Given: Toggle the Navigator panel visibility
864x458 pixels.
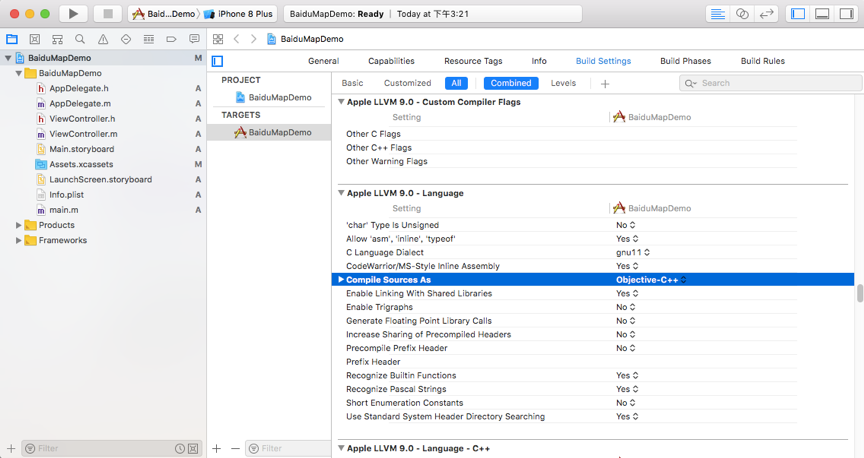Looking at the screenshot, I should pos(798,14).
